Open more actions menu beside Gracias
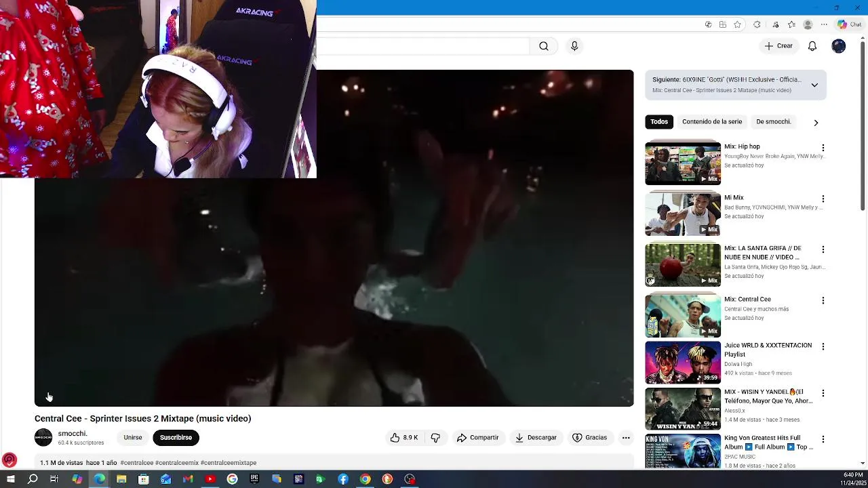 point(626,438)
